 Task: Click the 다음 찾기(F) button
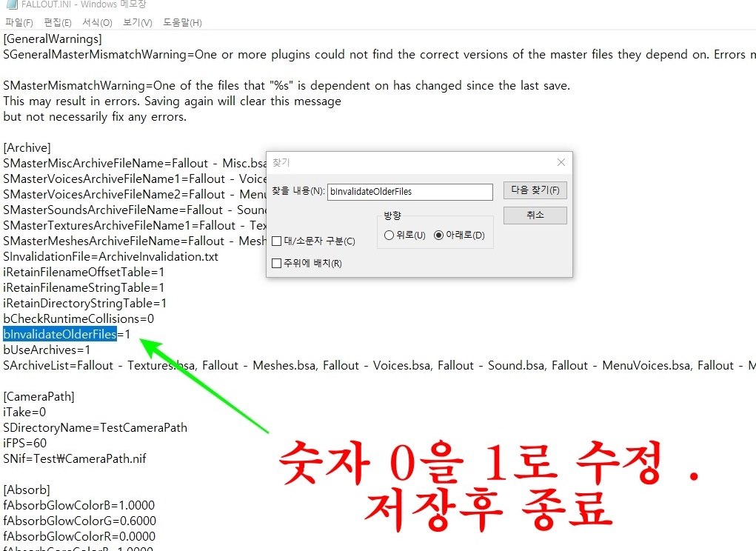(x=535, y=190)
